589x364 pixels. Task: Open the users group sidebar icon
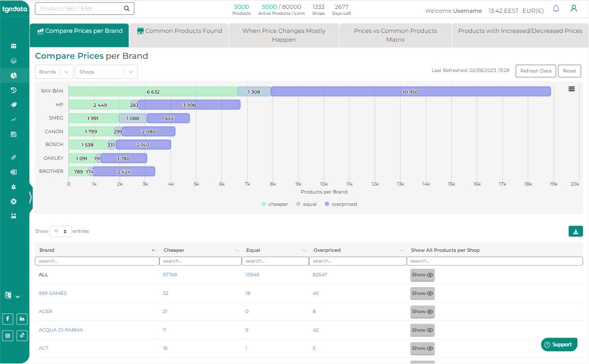pyautogui.click(x=14, y=216)
